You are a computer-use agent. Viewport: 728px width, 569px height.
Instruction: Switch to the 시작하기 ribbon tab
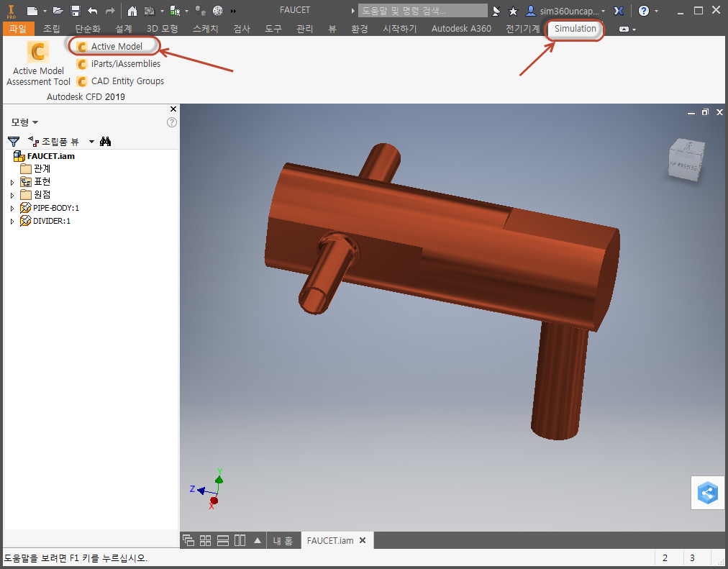click(399, 29)
